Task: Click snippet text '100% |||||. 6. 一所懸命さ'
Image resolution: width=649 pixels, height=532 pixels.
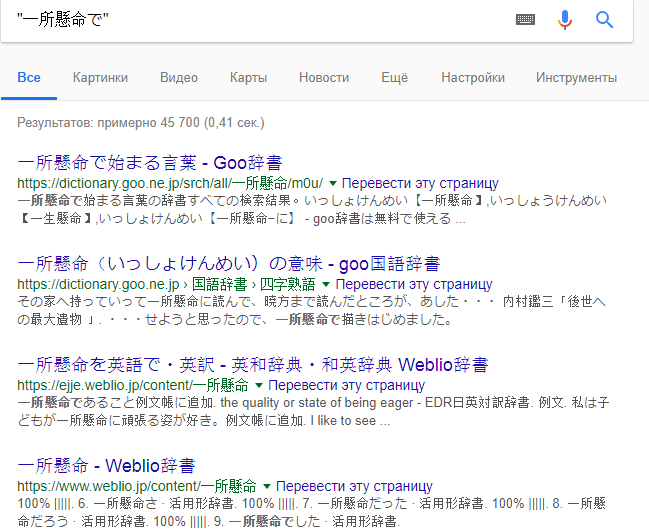Action: tap(88, 503)
